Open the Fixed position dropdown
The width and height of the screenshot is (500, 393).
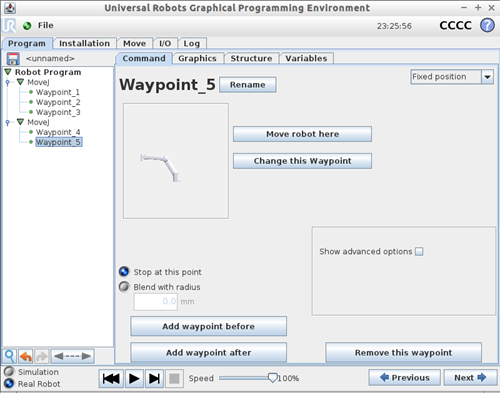[452, 77]
